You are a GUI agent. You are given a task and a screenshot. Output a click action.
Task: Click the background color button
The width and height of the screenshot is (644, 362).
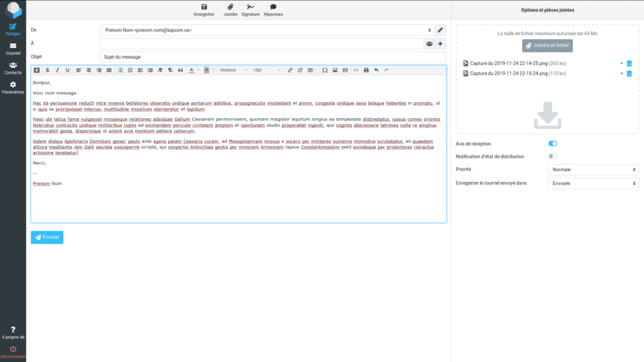pyautogui.click(x=206, y=70)
